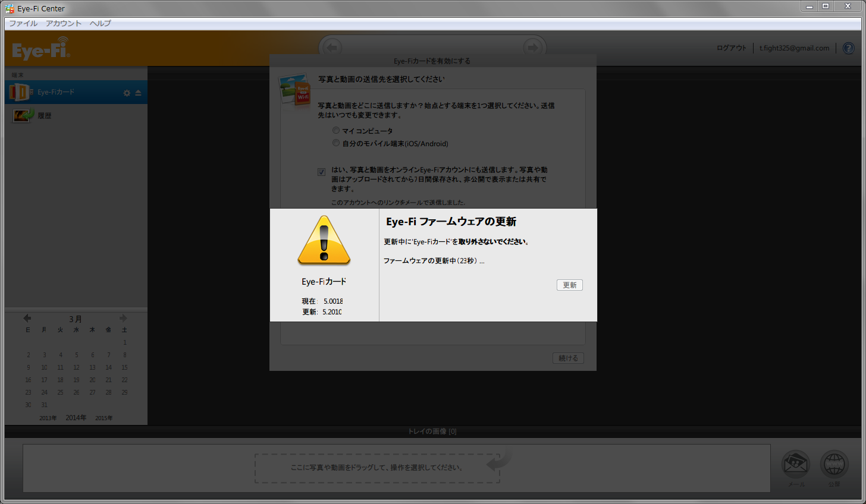Select day 24 in the calendar
This screenshot has height=504, width=866.
pyautogui.click(x=44, y=392)
